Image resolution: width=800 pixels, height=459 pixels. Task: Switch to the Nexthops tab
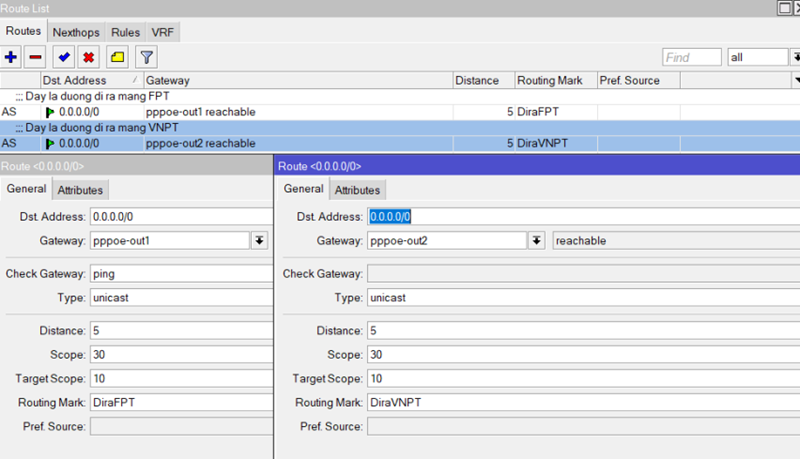[x=76, y=32]
